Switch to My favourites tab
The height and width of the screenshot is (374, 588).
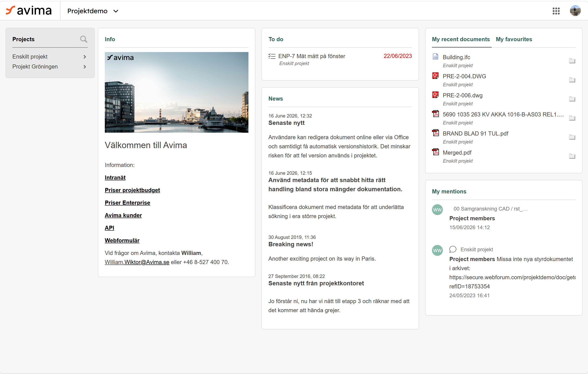coord(514,39)
